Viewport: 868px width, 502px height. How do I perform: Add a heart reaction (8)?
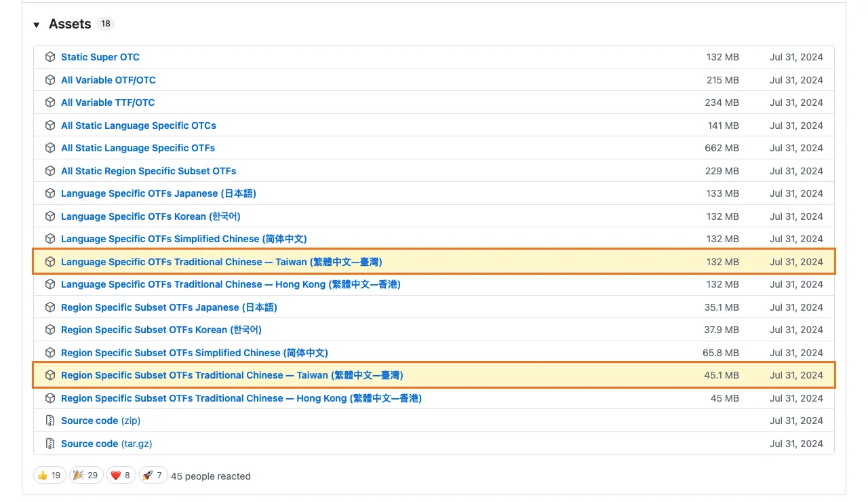click(121, 476)
